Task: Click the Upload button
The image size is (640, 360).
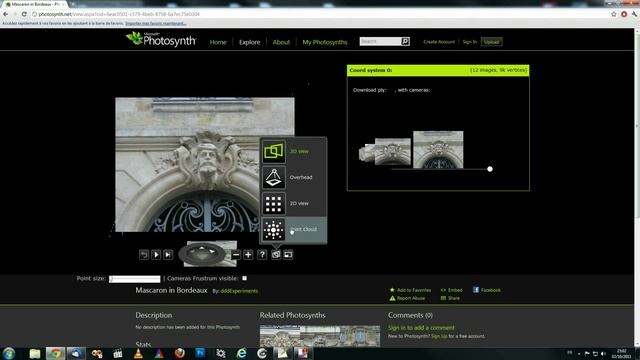Action: [491, 42]
